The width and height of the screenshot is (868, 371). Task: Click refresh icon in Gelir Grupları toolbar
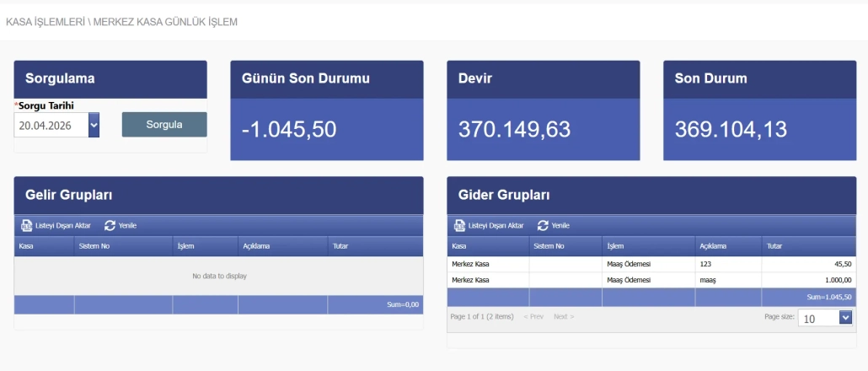(x=110, y=226)
